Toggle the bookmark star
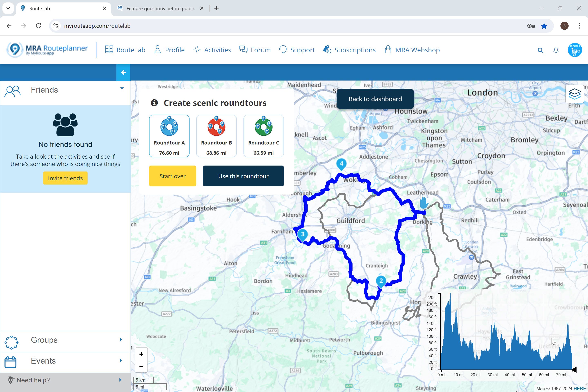The width and height of the screenshot is (588, 392). click(544, 26)
